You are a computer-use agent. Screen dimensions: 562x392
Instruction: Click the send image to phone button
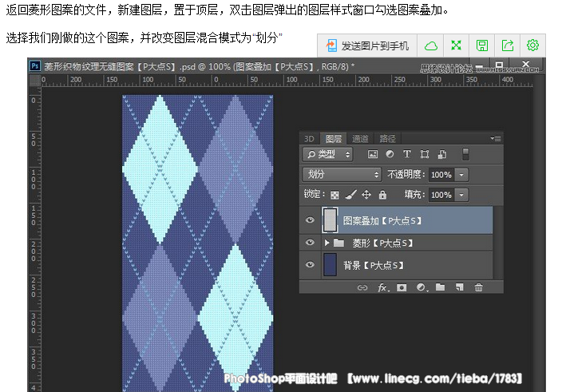[367, 46]
